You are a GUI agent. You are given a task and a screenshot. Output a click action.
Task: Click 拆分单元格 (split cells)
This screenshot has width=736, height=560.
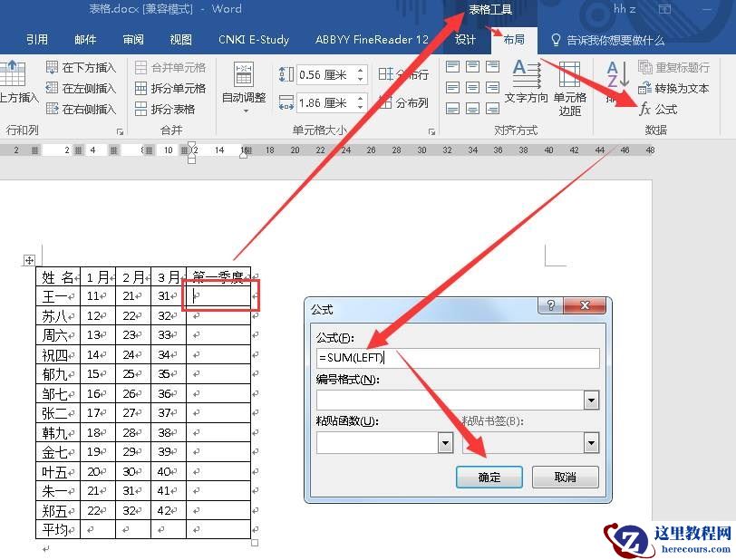tap(169, 88)
